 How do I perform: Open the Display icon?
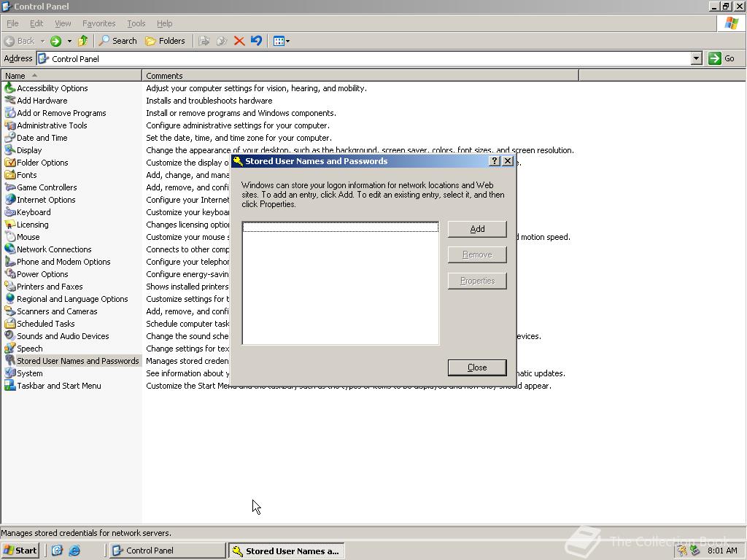click(x=10, y=150)
